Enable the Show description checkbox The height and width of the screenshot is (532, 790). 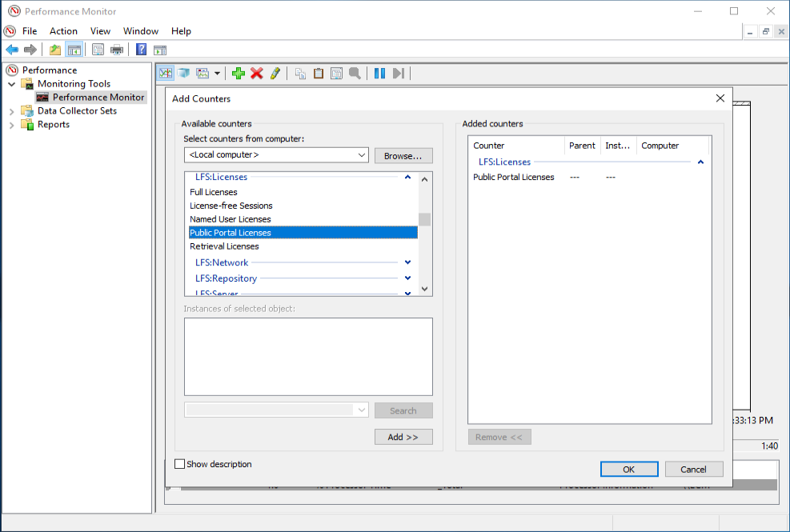[180, 464]
